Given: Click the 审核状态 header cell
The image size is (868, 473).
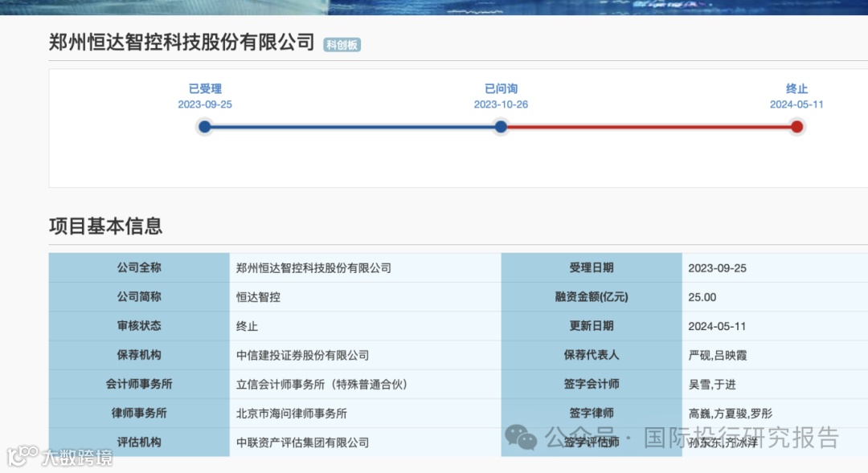Looking at the screenshot, I should [139, 326].
